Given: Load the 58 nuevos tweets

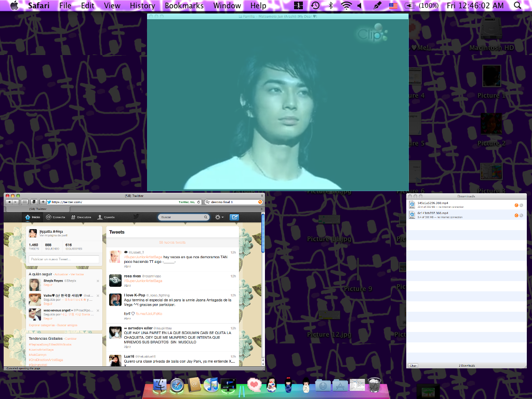Looking at the screenshot, I should point(172,242).
